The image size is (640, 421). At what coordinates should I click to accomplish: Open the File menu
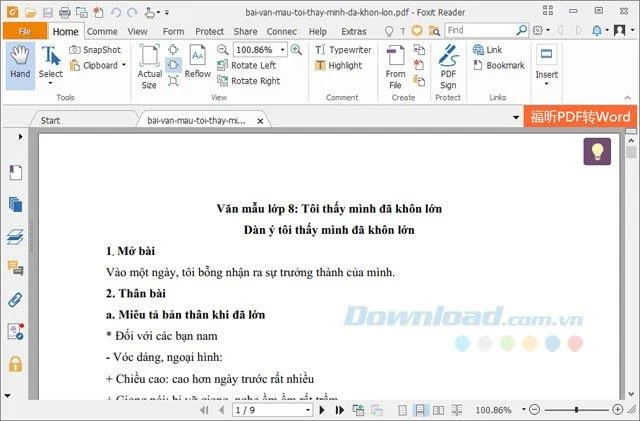25,31
